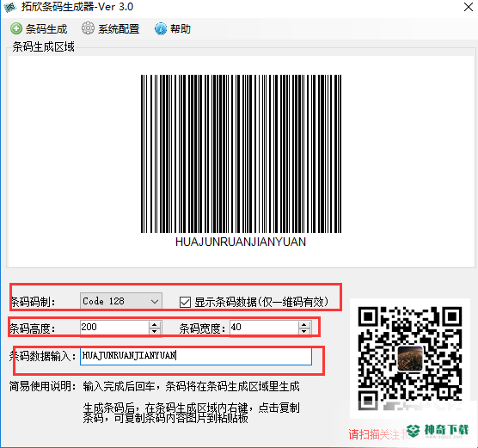The height and width of the screenshot is (448, 478).
Task: Open the 帮助 menu
Action: [x=173, y=29]
